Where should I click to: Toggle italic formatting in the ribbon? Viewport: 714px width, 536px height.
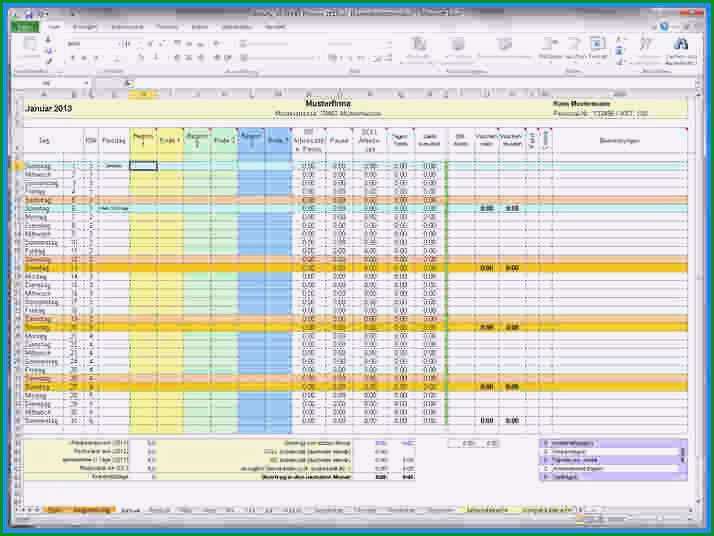pos(83,58)
